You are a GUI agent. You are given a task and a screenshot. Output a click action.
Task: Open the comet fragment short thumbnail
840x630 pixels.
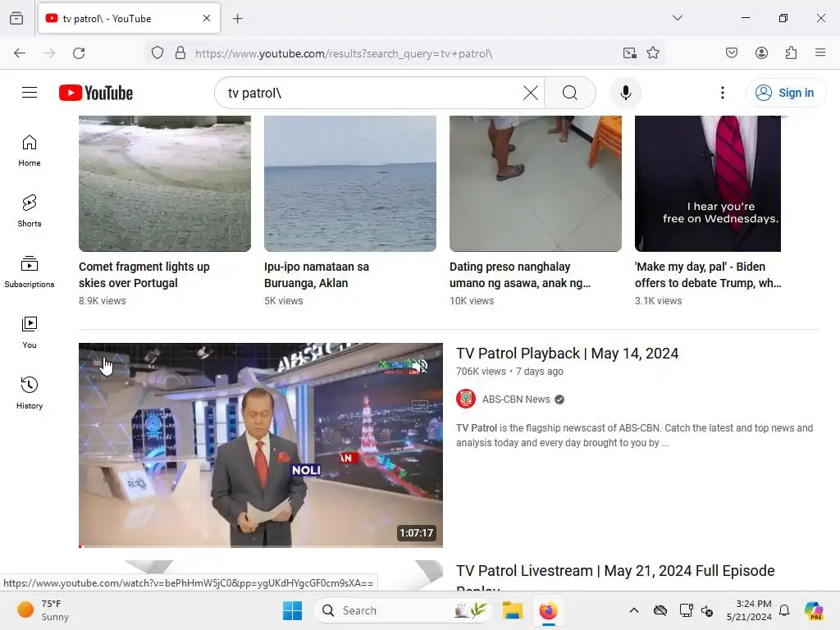pos(164,184)
